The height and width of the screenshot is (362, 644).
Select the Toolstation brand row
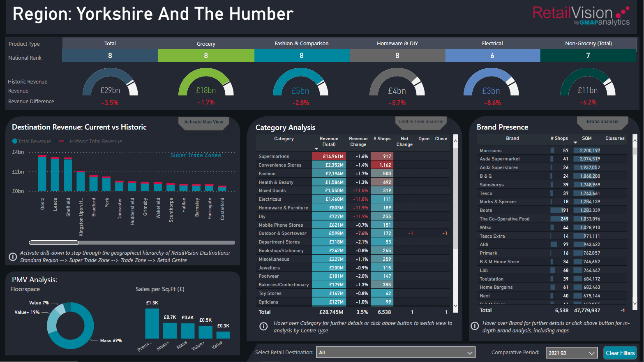tap(552, 279)
